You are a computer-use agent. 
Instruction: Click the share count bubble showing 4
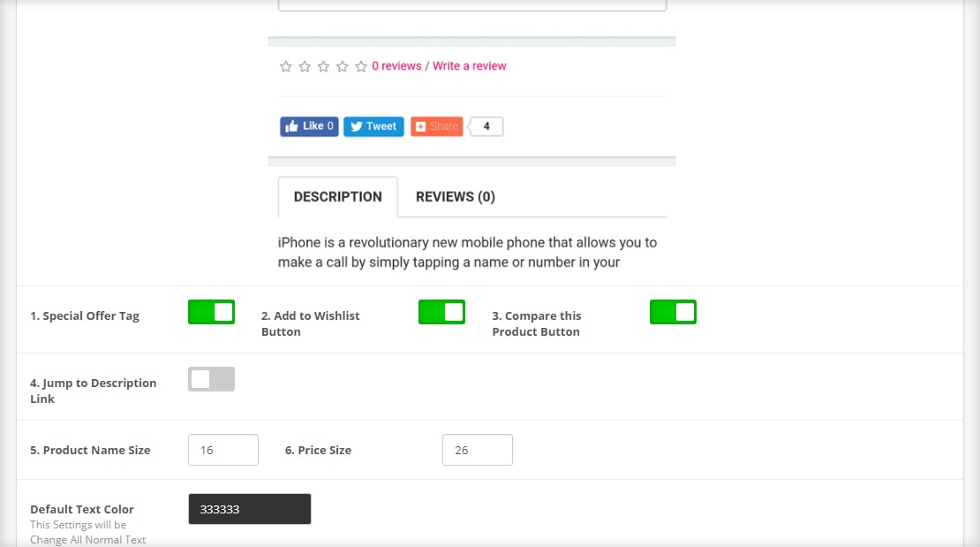[486, 126]
